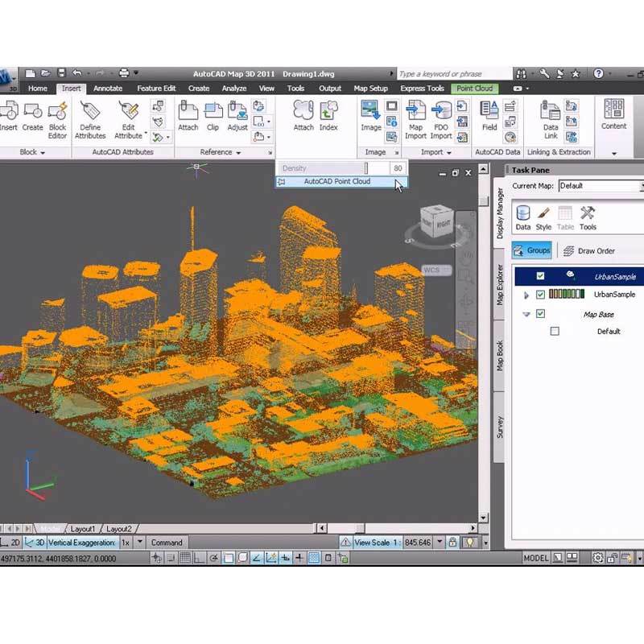The width and height of the screenshot is (644, 644).
Task: Uncheck the italic UrbanSample point cloud layer
Action: [540, 276]
